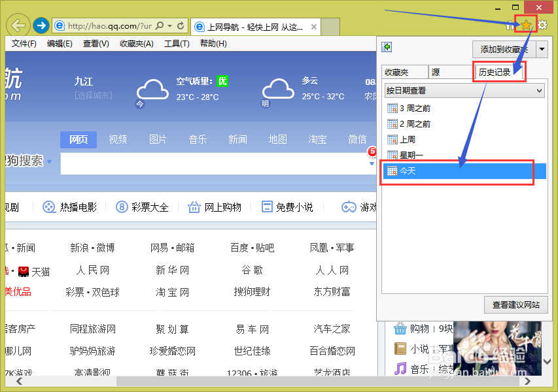Click the horizontal scrollbar left arrow
Screen dimensions: 558x392
(19, 382)
